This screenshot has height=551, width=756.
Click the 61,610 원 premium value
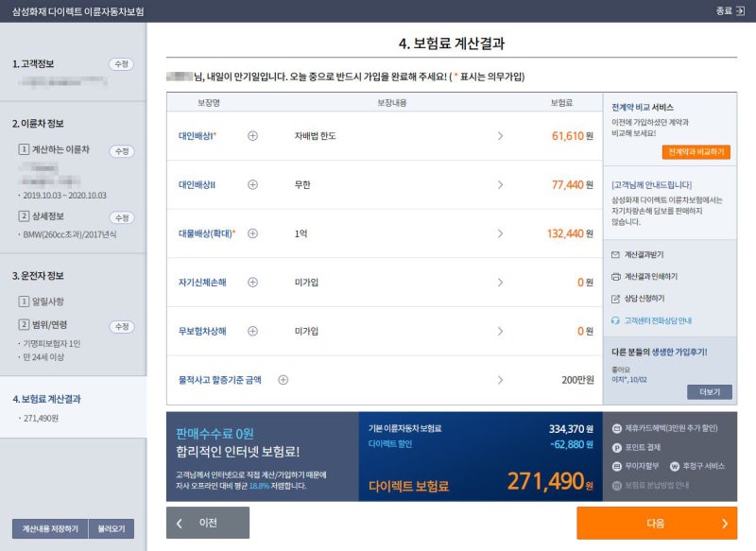click(573, 136)
